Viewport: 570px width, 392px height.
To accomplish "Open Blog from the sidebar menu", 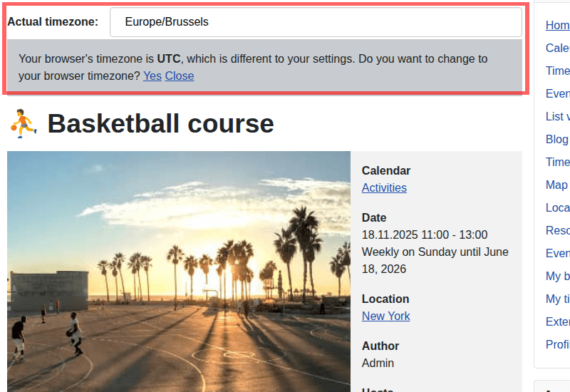I will [x=557, y=139].
